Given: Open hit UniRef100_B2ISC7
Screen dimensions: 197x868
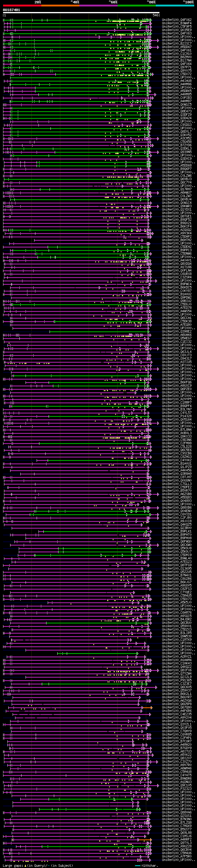Looking at the screenshot, I should (177, 43).
